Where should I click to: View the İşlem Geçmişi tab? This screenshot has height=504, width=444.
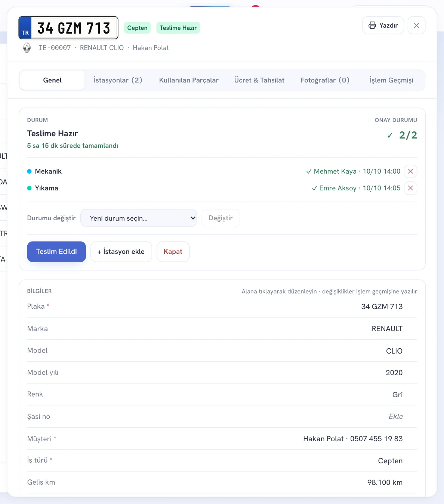pos(391,80)
